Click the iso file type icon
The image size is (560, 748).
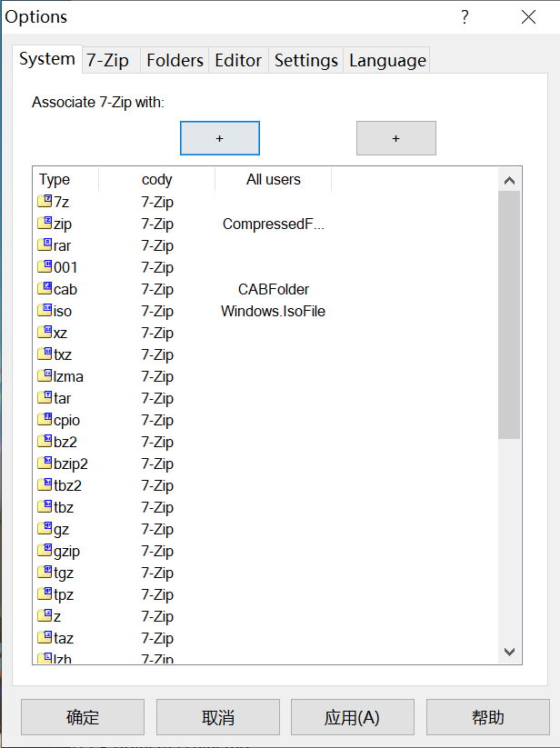coord(45,311)
